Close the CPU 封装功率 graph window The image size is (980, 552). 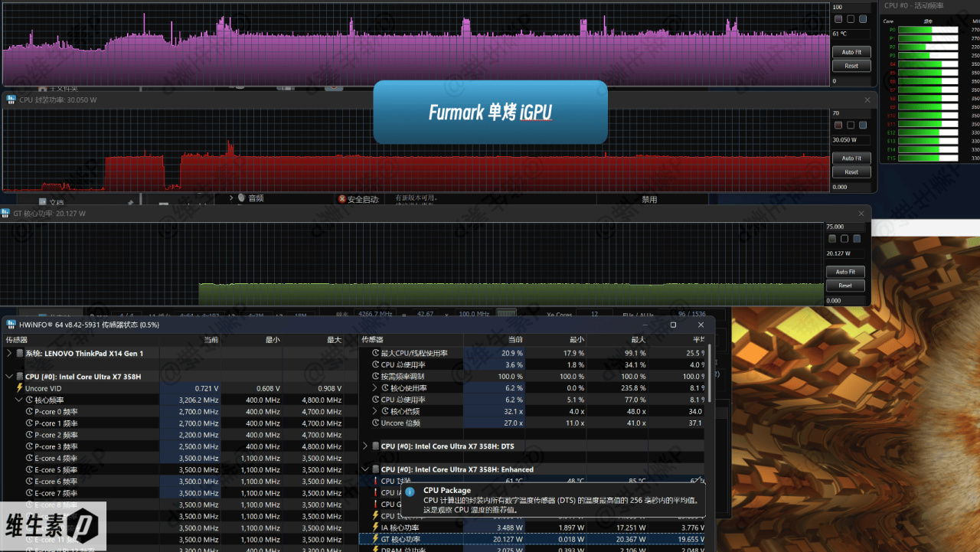tap(867, 100)
